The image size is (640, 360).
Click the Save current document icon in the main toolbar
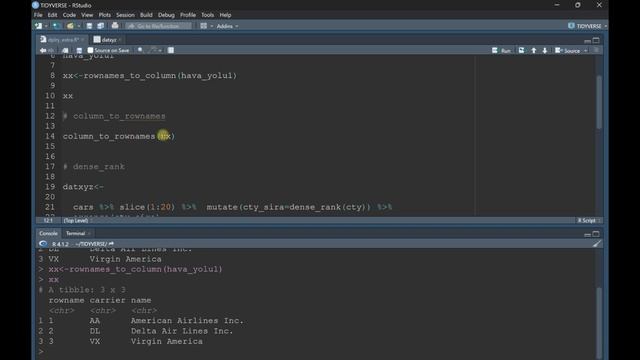89,26
